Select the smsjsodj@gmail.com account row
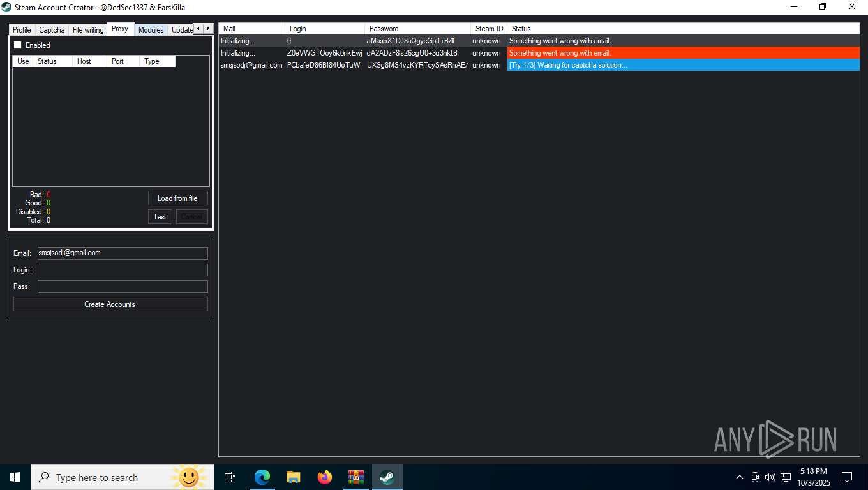 tap(539, 65)
